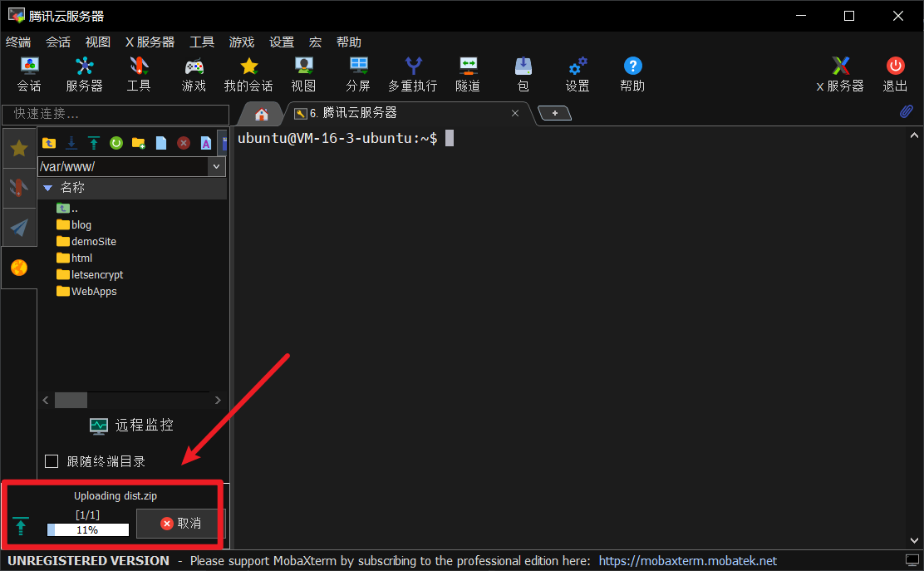
Task: Click the upload progress bar at 11%
Action: pyautogui.click(x=88, y=529)
